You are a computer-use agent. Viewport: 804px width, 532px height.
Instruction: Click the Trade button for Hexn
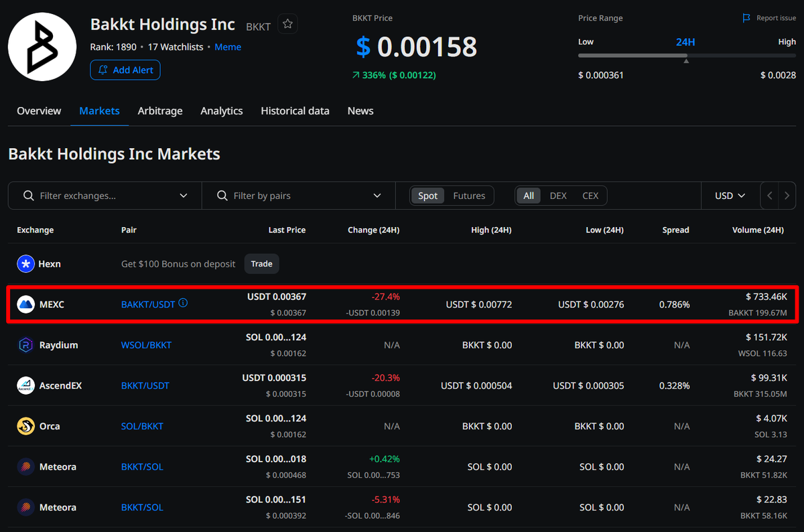coord(261,264)
